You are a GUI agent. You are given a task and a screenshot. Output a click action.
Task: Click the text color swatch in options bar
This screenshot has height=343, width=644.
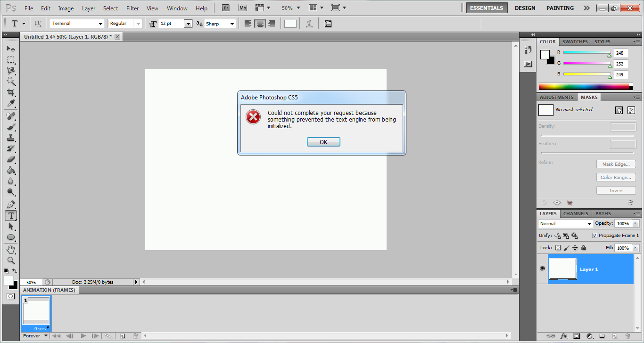(x=290, y=24)
